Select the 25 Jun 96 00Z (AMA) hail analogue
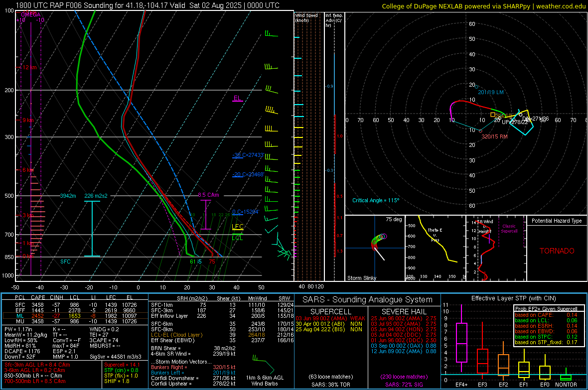 pyautogui.click(x=404, y=318)
